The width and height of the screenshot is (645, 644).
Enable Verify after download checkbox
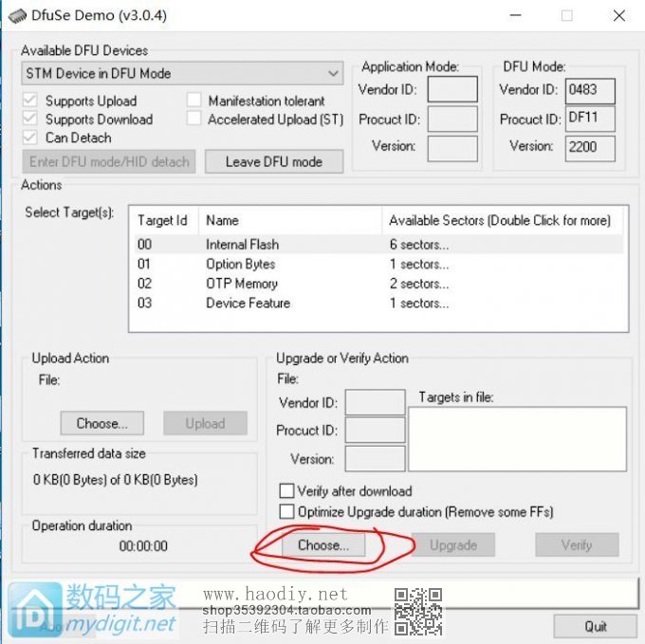point(286,491)
